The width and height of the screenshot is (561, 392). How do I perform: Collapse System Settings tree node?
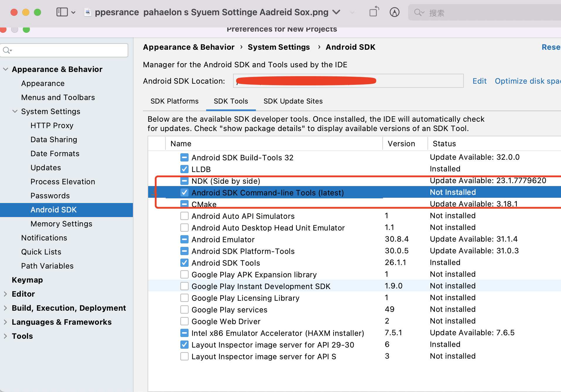15,111
